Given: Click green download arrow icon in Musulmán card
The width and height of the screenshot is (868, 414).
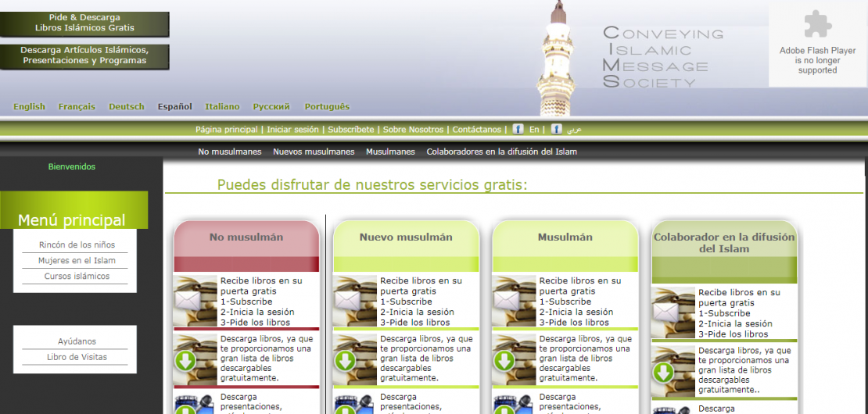Looking at the screenshot, I should pyautogui.click(x=504, y=361).
